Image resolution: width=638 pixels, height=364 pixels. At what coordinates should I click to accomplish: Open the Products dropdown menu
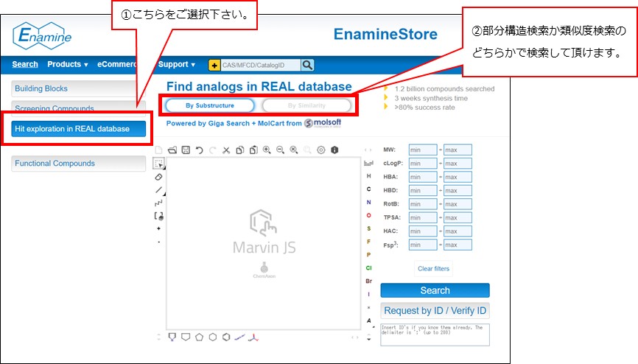68,64
